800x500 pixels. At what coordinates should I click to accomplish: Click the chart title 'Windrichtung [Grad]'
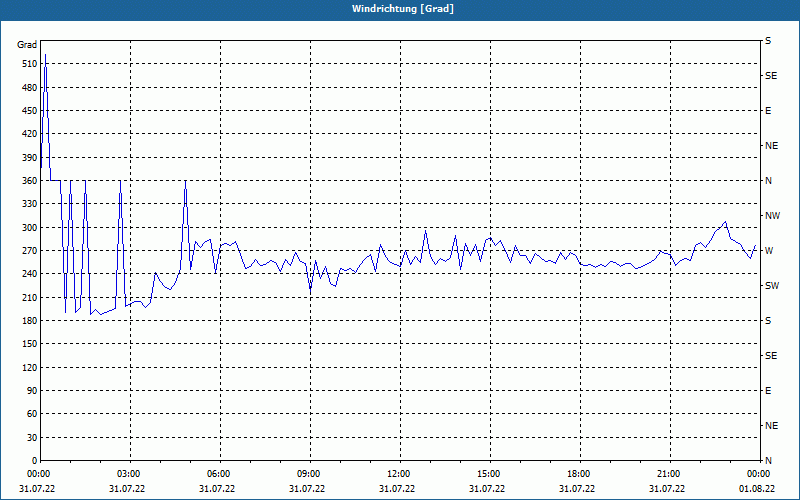pyautogui.click(x=403, y=9)
